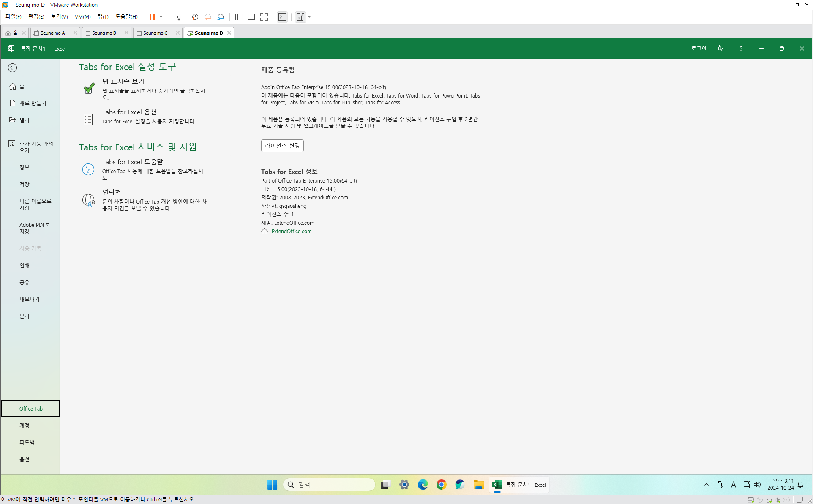Click 로그인 in the Excel title bar

point(698,49)
